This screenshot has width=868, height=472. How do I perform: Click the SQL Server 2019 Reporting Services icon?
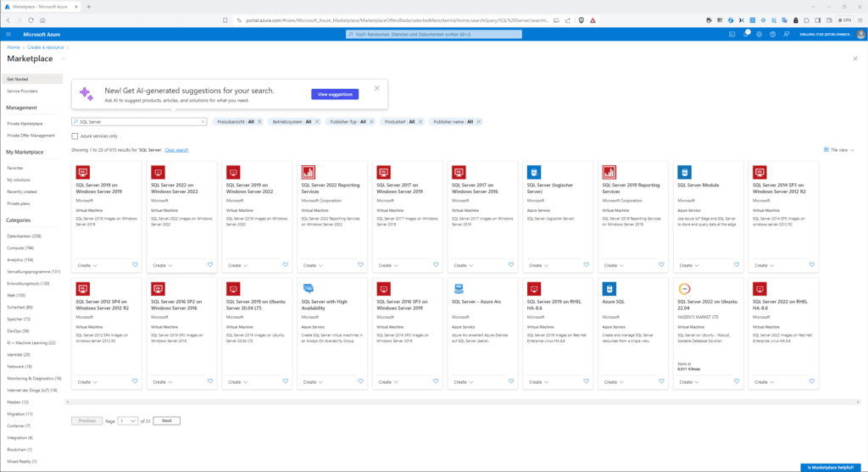click(609, 172)
